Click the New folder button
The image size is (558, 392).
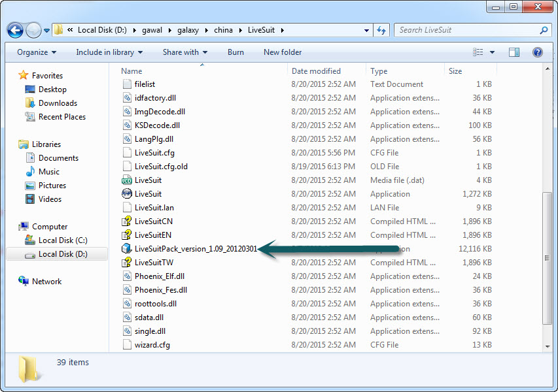[283, 52]
